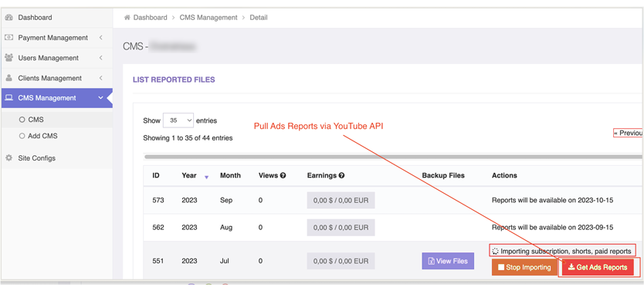This screenshot has width=644, height=291.
Task: Click the Stop Importing button
Action: coord(524,267)
